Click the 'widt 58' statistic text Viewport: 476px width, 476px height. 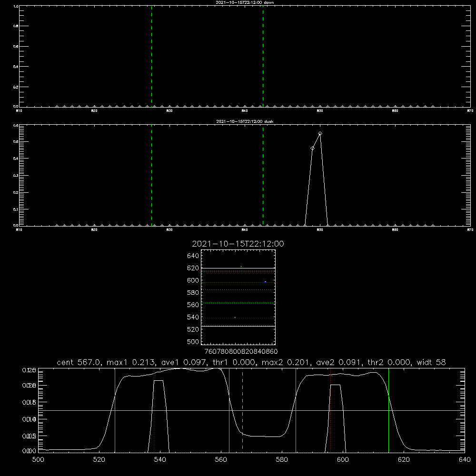point(431,362)
